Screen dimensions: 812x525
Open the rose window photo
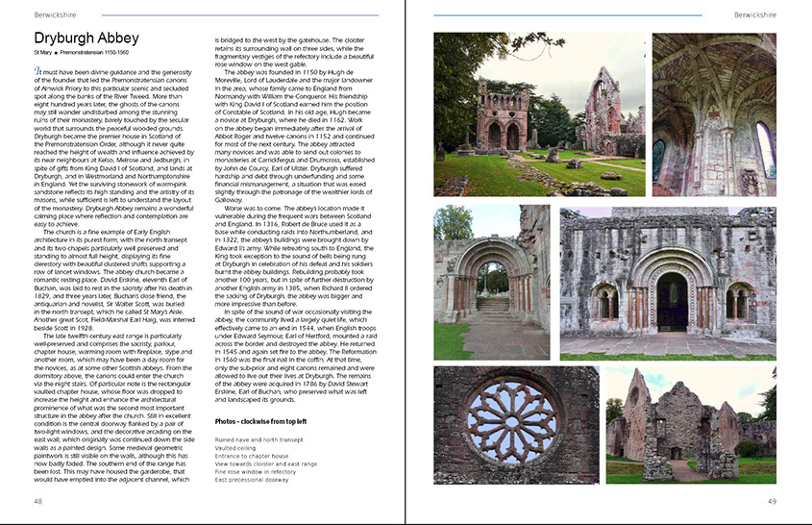(515, 423)
